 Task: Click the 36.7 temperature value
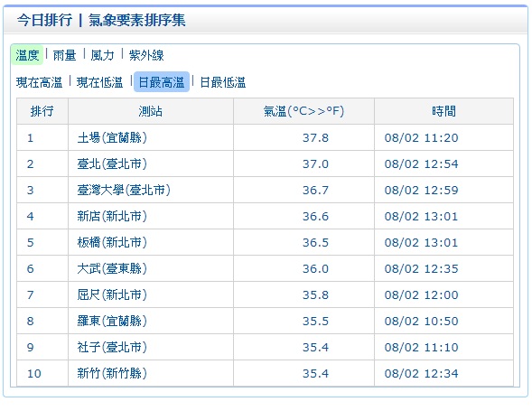[315, 190]
